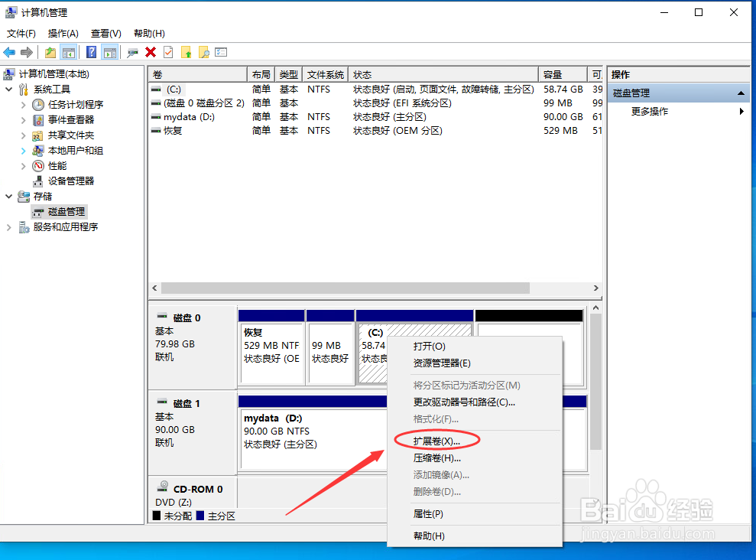This screenshot has width=756, height=560.
Task: Click the checklist settings toolbar icon
Action: pyautogui.click(x=222, y=52)
